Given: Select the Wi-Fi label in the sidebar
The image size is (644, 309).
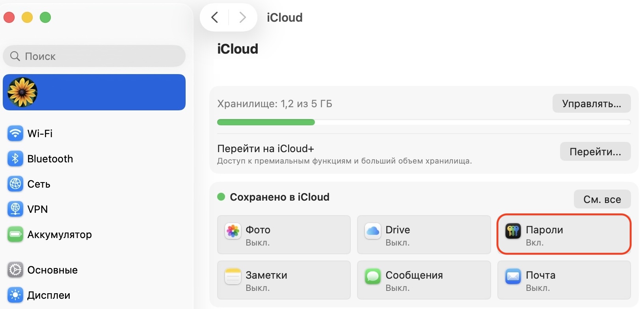Looking at the screenshot, I should click(x=40, y=134).
